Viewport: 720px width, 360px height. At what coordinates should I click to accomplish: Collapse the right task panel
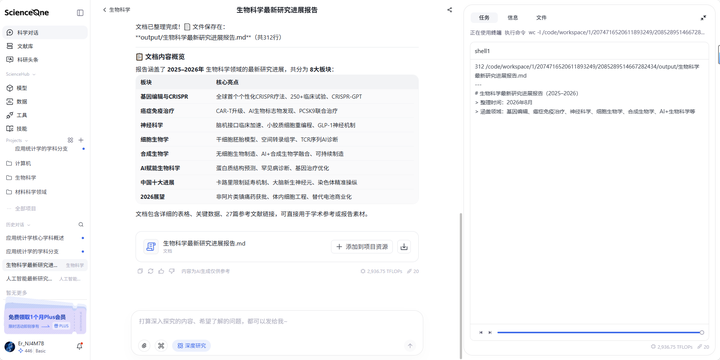[703, 17]
